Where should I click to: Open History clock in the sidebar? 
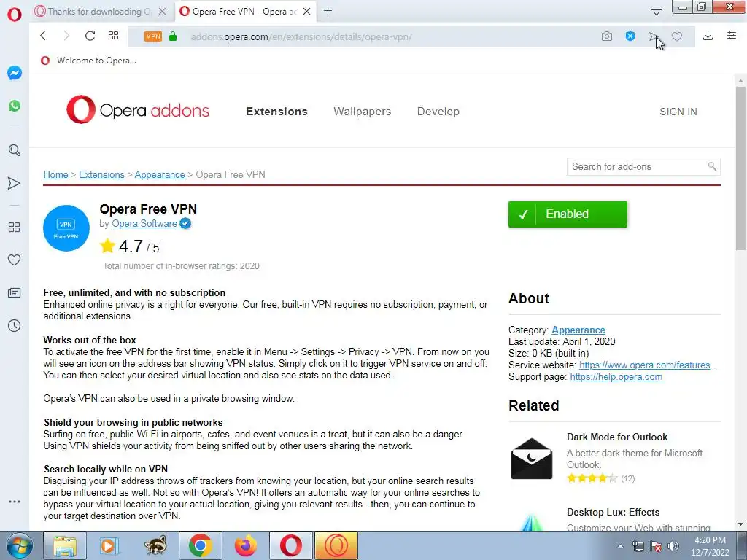pos(15,326)
